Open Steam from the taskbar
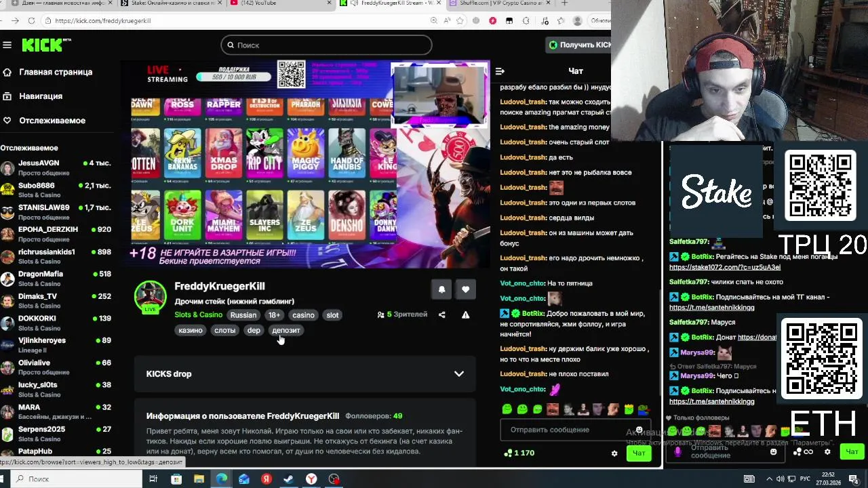 coord(288,479)
